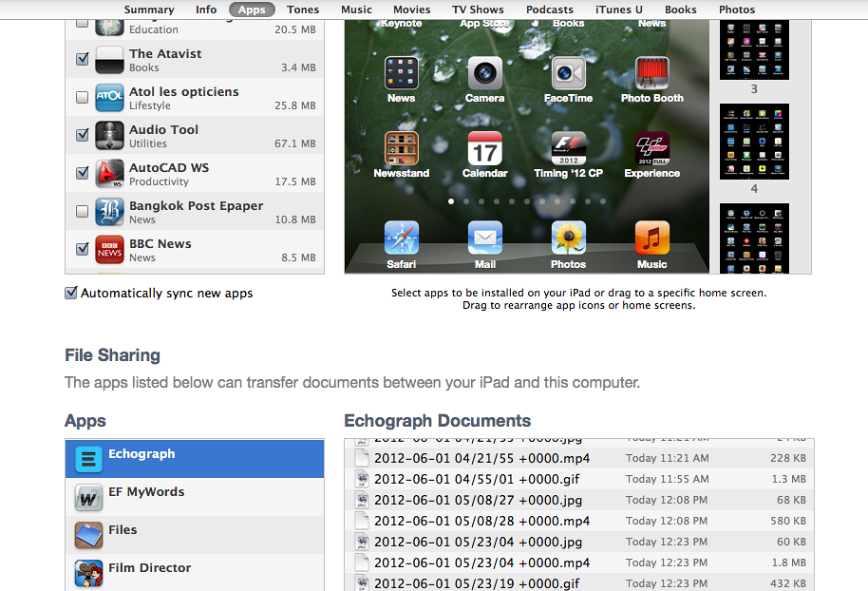The height and width of the screenshot is (591, 868).
Task: Click the Newsstand shelf icon
Action: click(402, 148)
